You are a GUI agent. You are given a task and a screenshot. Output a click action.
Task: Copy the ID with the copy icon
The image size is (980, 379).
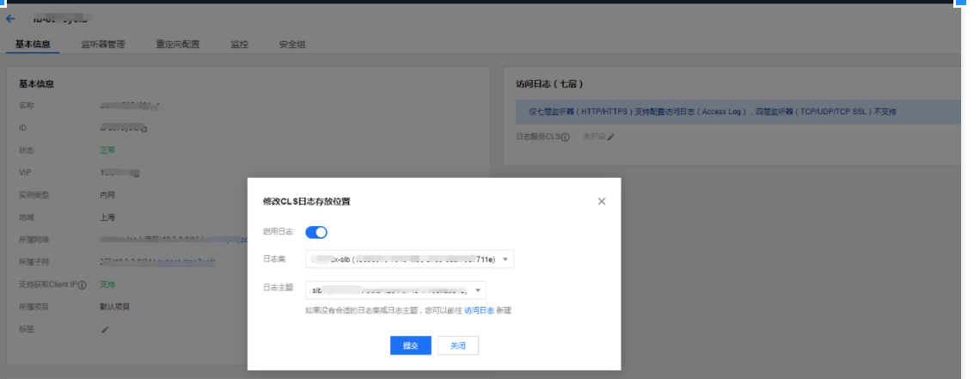tap(144, 129)
